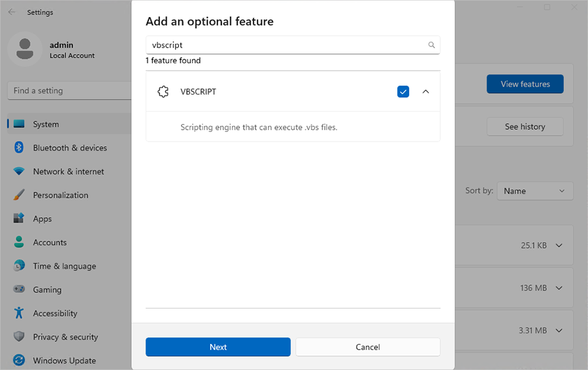
Task: Click the Privacy & security shield icon
Action: tap(19, 337)
